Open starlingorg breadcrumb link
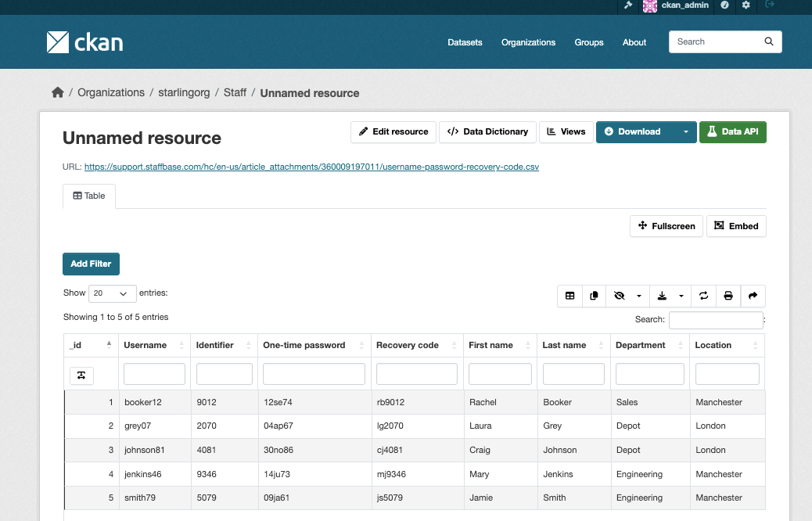 (184, 93)
